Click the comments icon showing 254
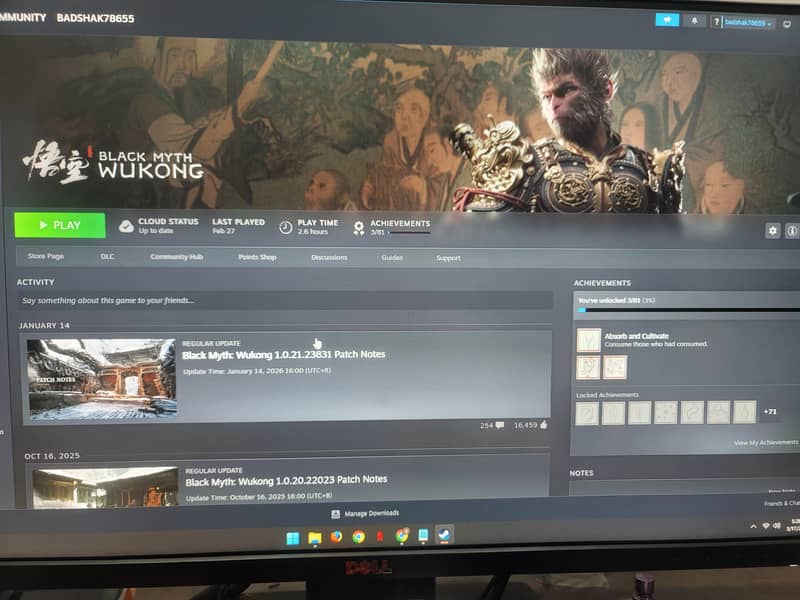 coord(500,425)
